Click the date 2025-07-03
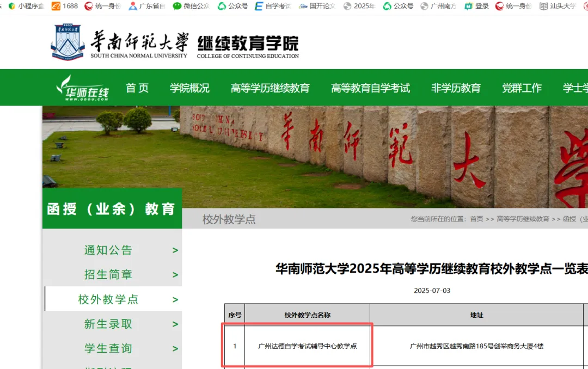588x369 pixels. click(432, 291)
